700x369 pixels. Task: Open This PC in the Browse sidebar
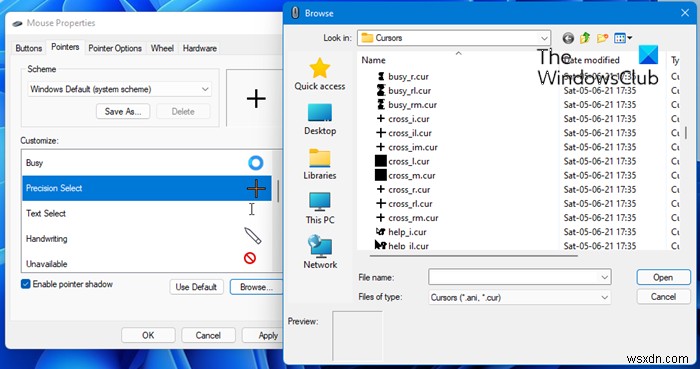[x=320, y=208]
